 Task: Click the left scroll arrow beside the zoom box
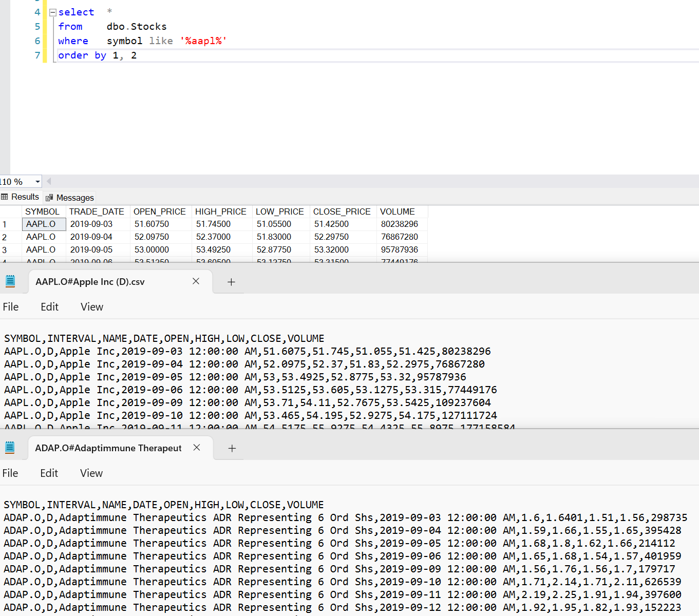[x=49, y=181]
